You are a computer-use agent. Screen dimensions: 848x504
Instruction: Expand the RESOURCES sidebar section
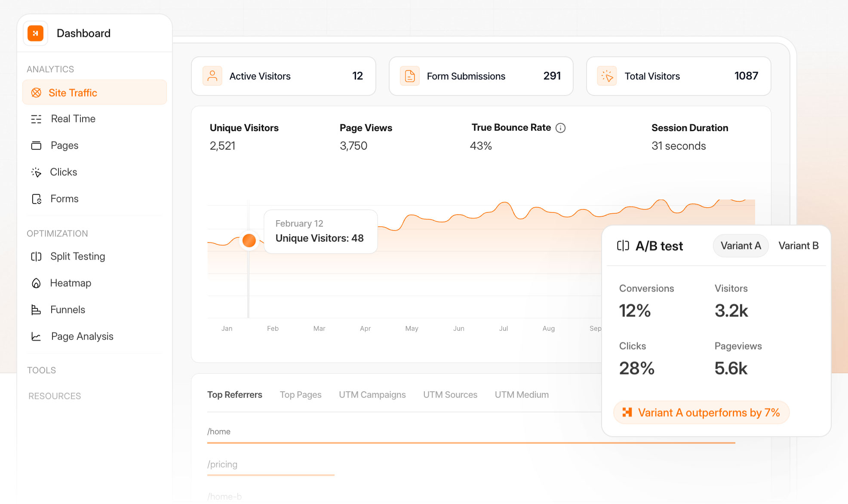pyautogui.click(x=55, y=396)
